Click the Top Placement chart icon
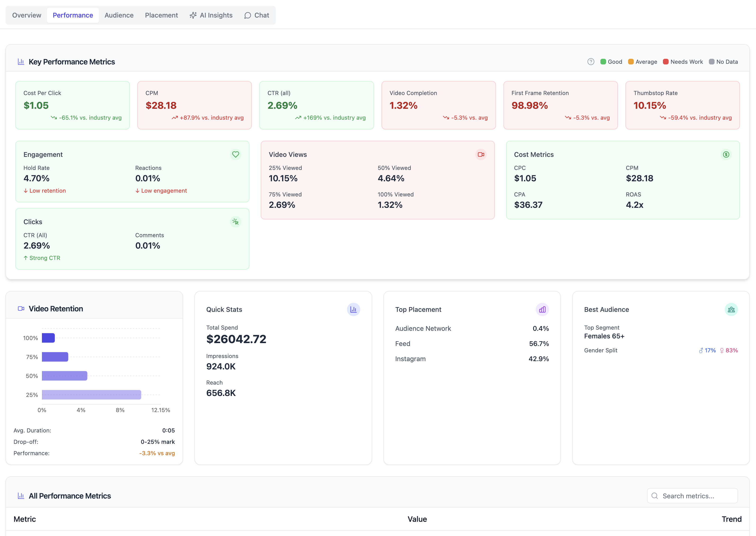 [542, 309]
